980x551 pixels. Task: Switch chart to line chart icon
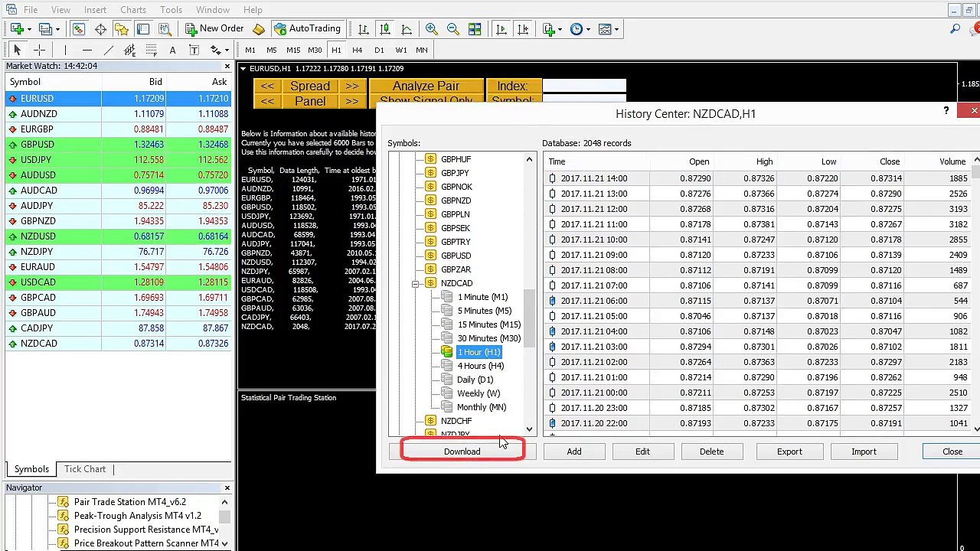[407, 29]
